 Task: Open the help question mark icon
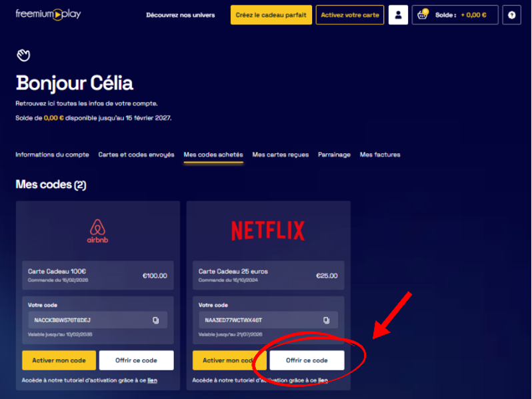(511, 15)
